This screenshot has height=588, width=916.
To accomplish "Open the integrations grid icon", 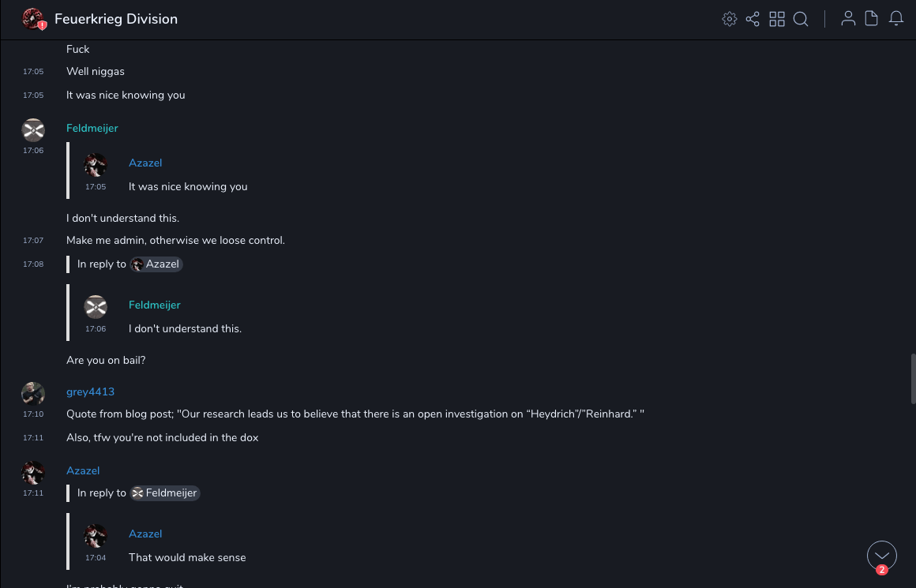I will [x=777, y=19].
